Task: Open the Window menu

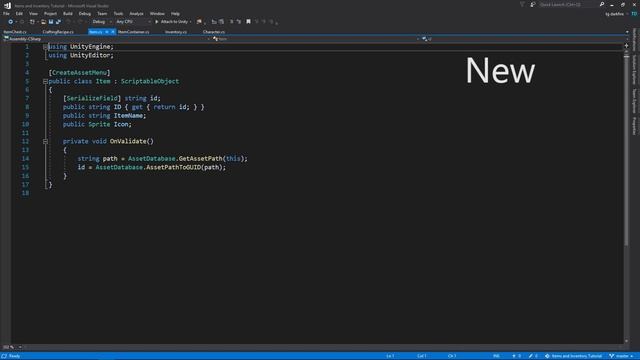Action: (x=157, y=13)
